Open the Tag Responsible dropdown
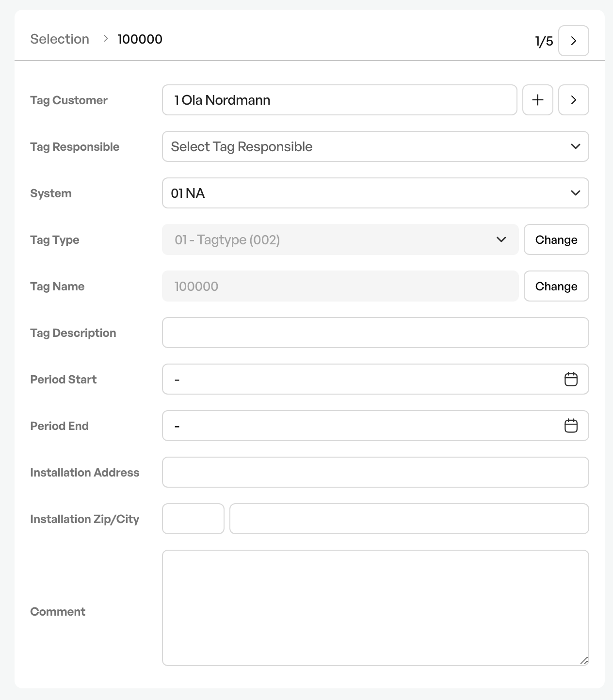This screenshot has height=700, width=613. (375, 146)
